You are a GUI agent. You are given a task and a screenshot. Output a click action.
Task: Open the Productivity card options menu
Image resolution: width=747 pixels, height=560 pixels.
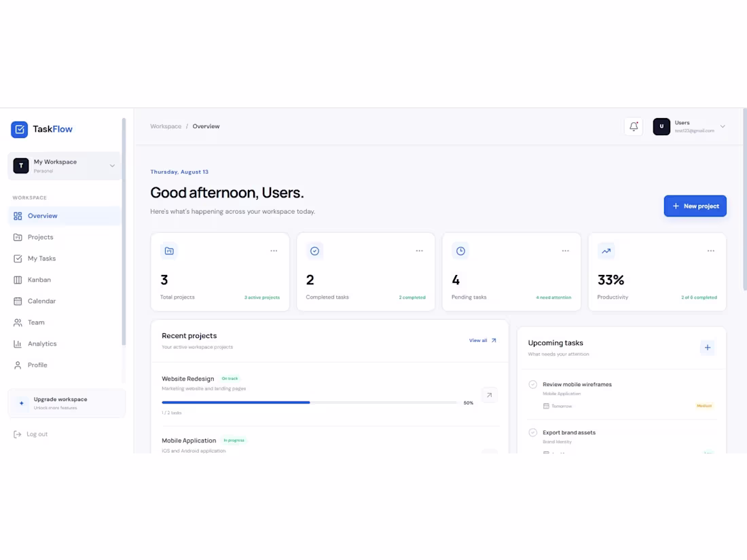[x=711, y=251]
